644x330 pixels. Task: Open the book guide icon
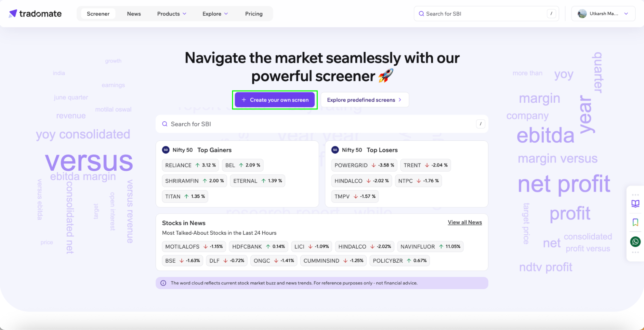tap(635, 203)
